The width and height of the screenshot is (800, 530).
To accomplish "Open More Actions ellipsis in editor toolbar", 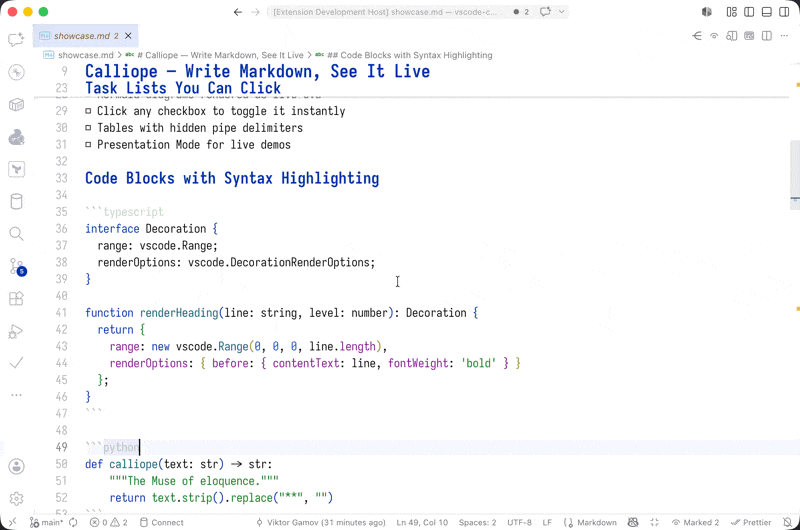I will [784, 36].
